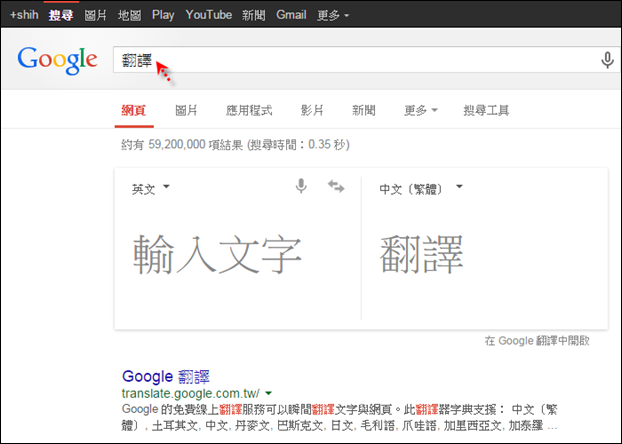The image size is (622, 444).
Task: Click the Google logo
Action: 58,60
